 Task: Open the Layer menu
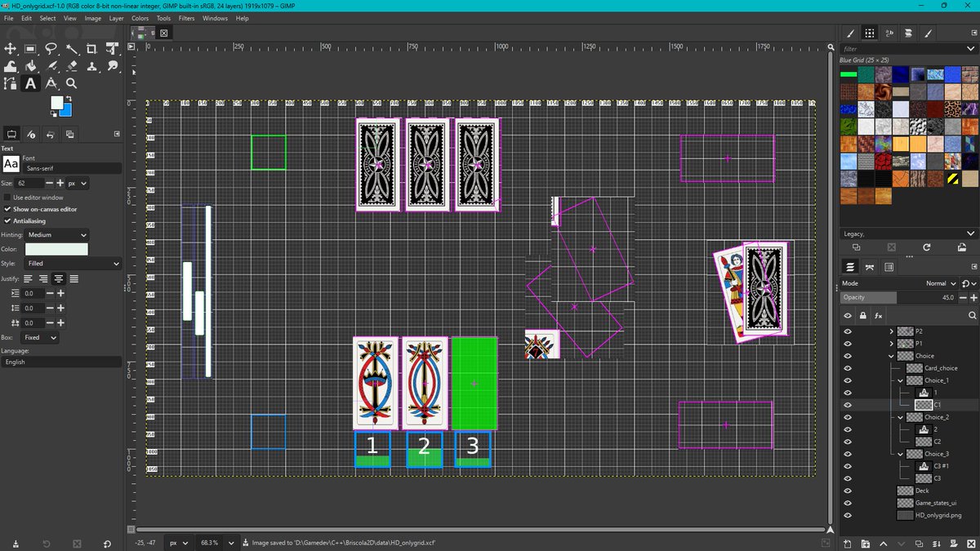pyautogui.click(x=116, y=18)
